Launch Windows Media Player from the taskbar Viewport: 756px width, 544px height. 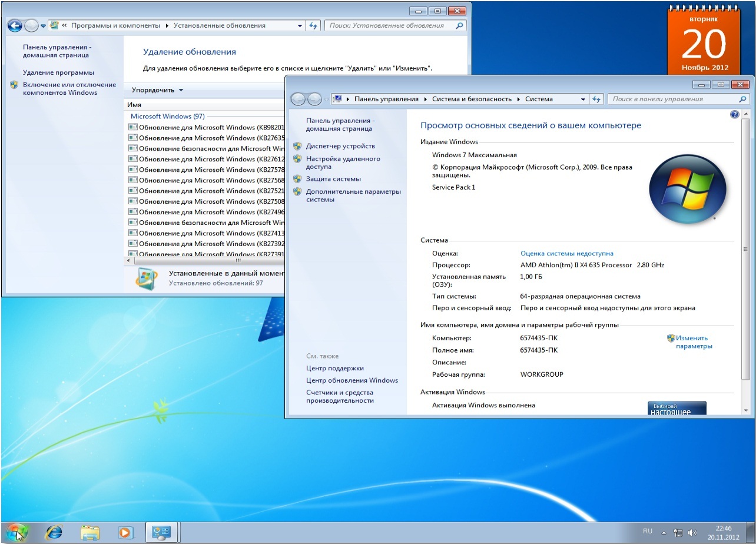click(125, 533)
